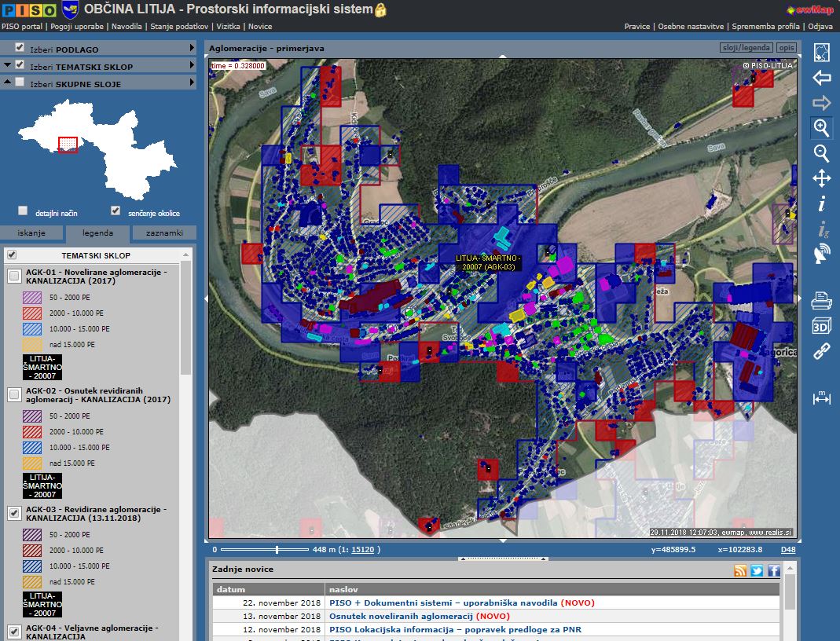Image resolution: width=840 pixels, height=641 pixels.
Task: Open the zaznamki tab
Action: (x=164, y=233)
